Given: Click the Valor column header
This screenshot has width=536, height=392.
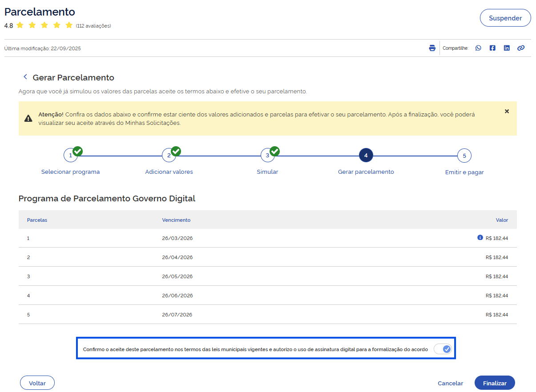Looking at the screenshot, I should 502,220.
